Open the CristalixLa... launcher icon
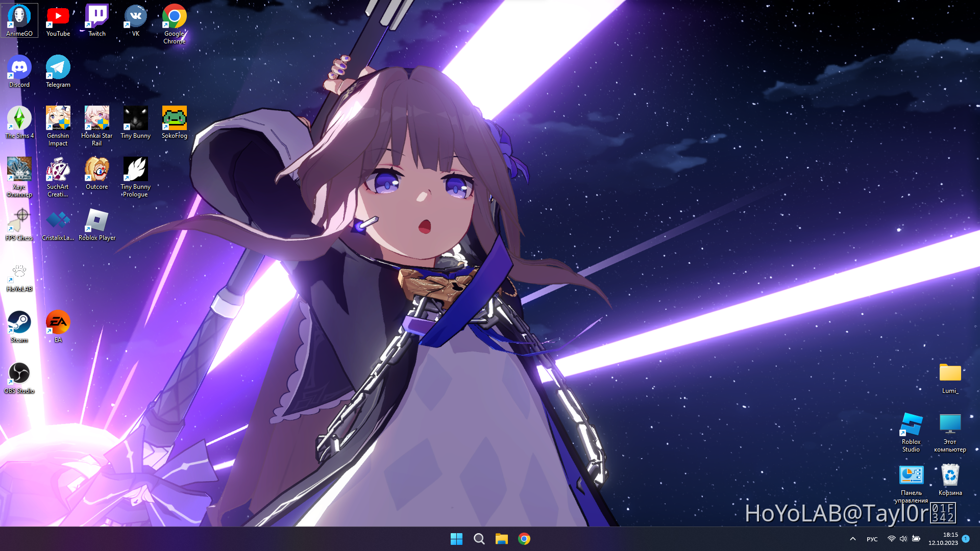The height and width of the screenshot is (551, 980). 58,224
